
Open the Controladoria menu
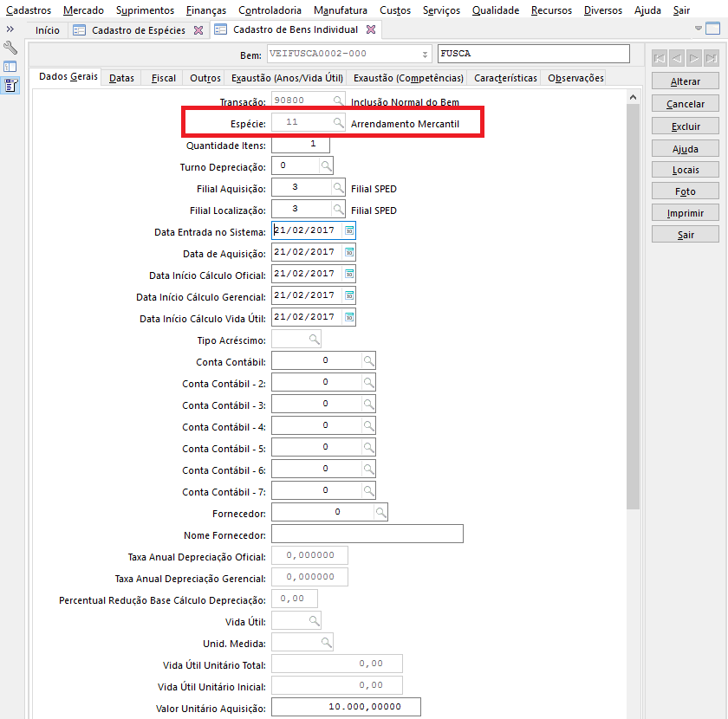click(x=270, y=10)
